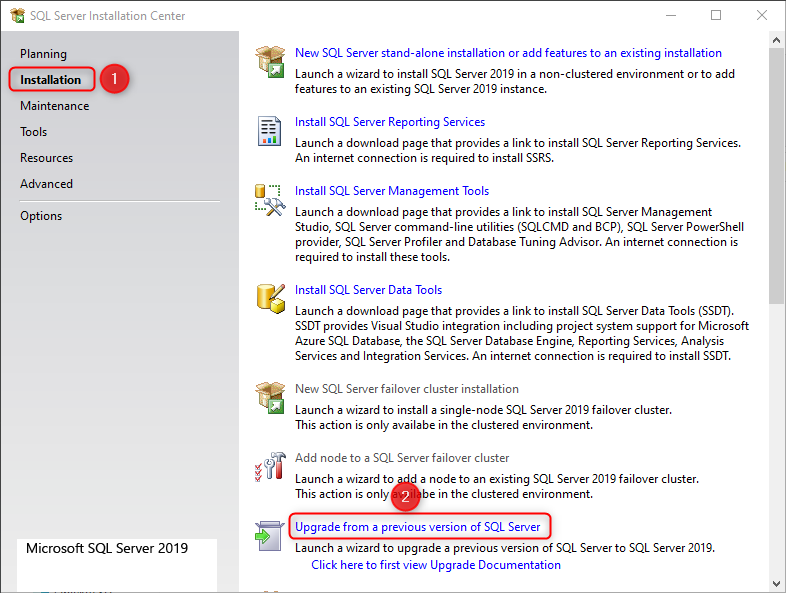Click the SQL Server Installation Center title text

(107, 16)
